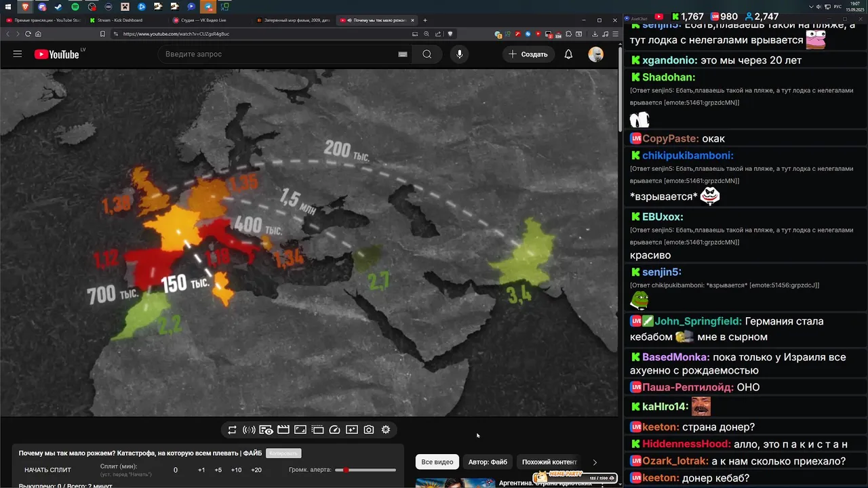Viewport: 868px width, 488px height.
Task: Open a new browser tab with plus
Action: pyautogui.click(x=425, y=20)
